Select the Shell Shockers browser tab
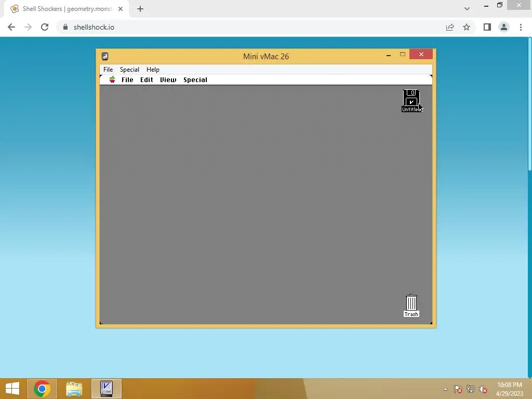 pyautogui.click(x=67, y=9)
